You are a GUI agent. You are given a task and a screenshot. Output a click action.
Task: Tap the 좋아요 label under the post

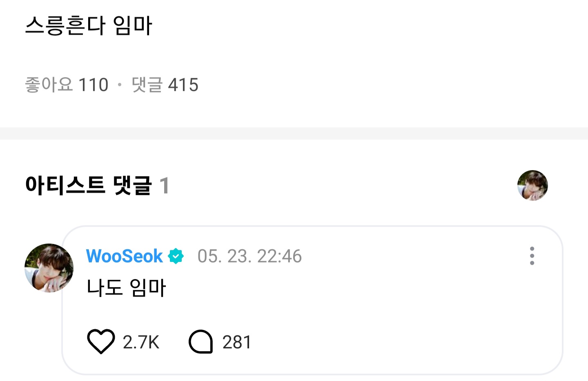click(49, 85)
